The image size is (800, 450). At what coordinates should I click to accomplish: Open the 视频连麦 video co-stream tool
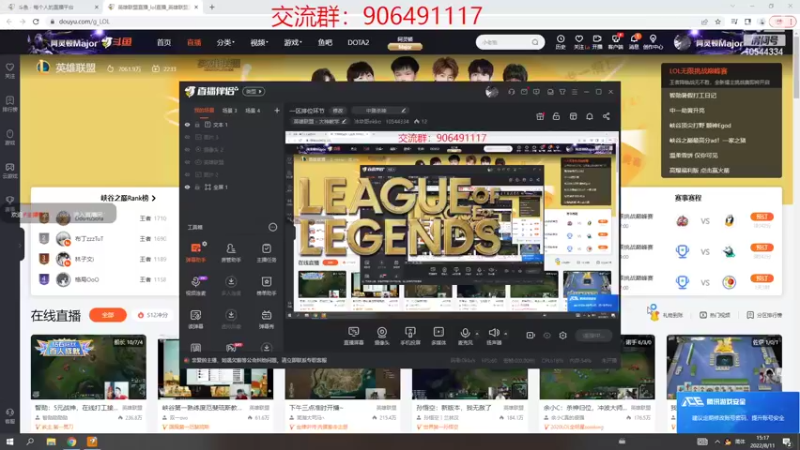(x=195, y=286)
